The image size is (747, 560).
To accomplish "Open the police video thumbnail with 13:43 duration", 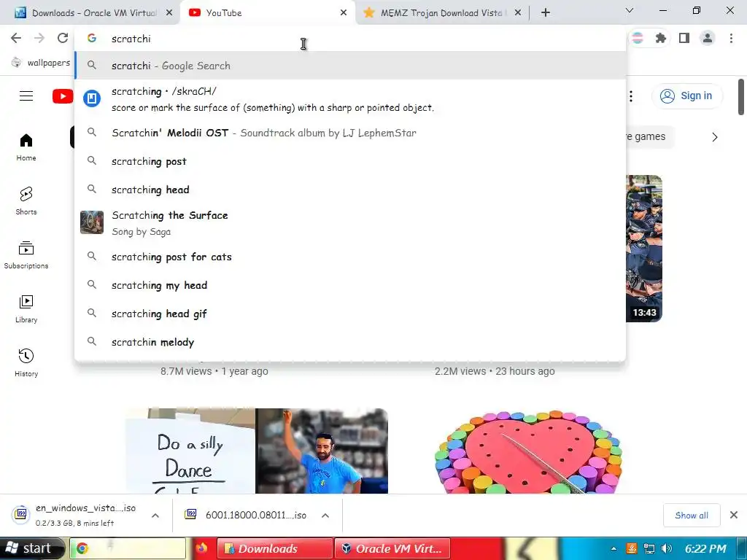I will point(644,248).
